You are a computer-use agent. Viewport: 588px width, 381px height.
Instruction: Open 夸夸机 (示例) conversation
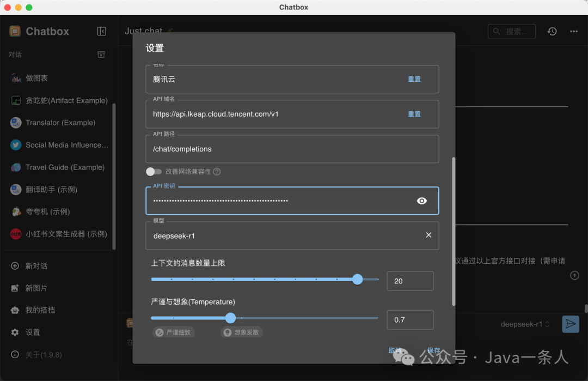tap(60, 211)
